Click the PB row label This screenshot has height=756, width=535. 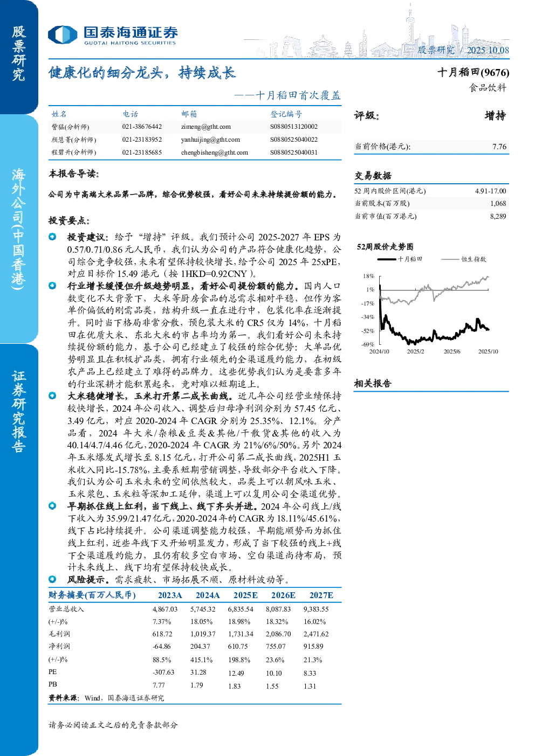[52, 684]
